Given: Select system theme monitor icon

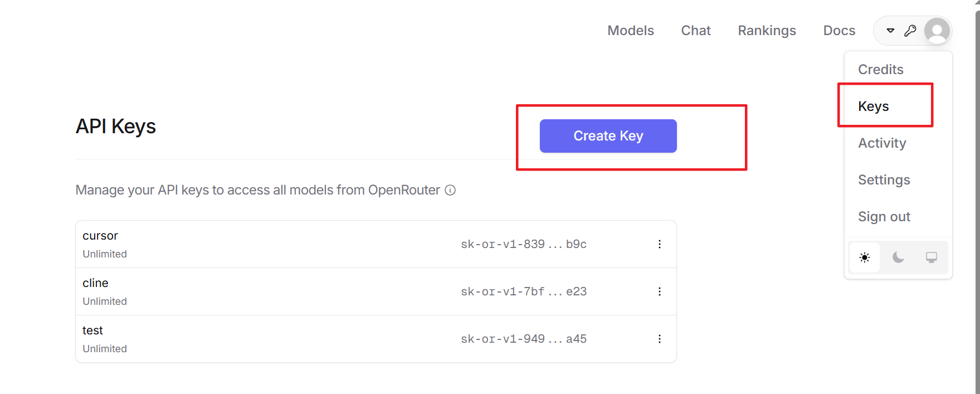Looking at the screenshot, I should click(x=932, y=257).
